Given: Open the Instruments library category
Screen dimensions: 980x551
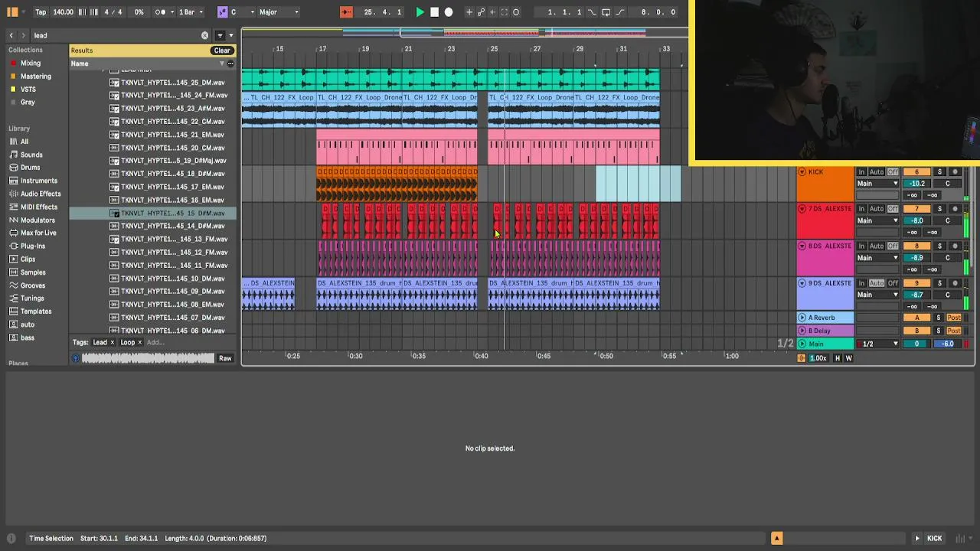Looking at the screenshot, I should (39, 181).
